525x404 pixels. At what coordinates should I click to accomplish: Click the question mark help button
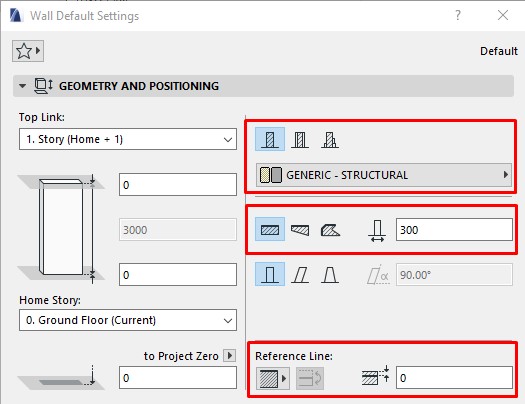pos(458,15)
